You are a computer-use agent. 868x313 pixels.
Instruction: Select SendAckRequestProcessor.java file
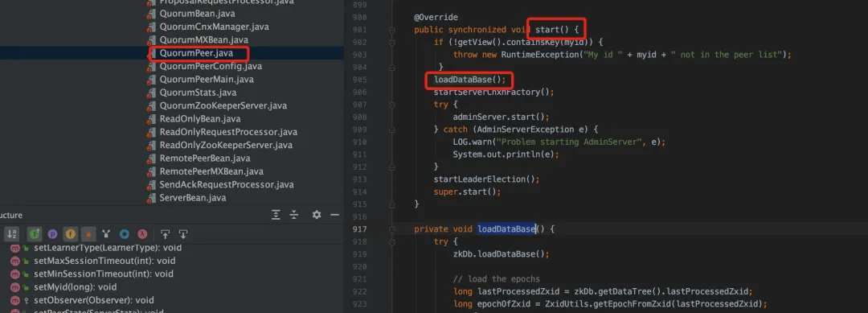point(227,184)
